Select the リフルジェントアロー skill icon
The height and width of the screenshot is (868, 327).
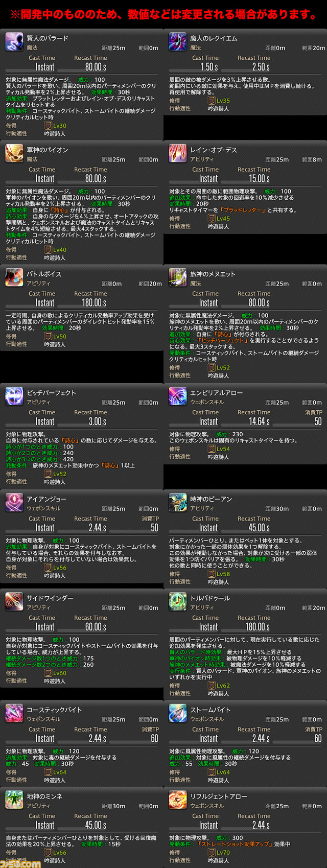(178, 801)
